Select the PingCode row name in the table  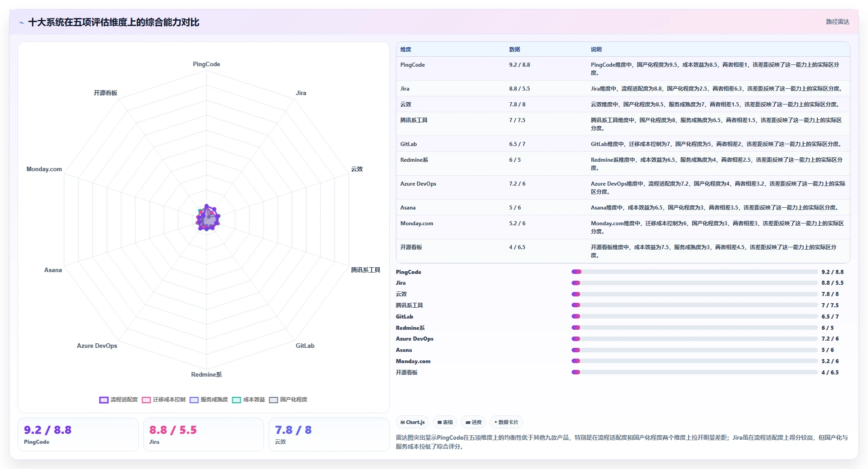pos(413,65)
